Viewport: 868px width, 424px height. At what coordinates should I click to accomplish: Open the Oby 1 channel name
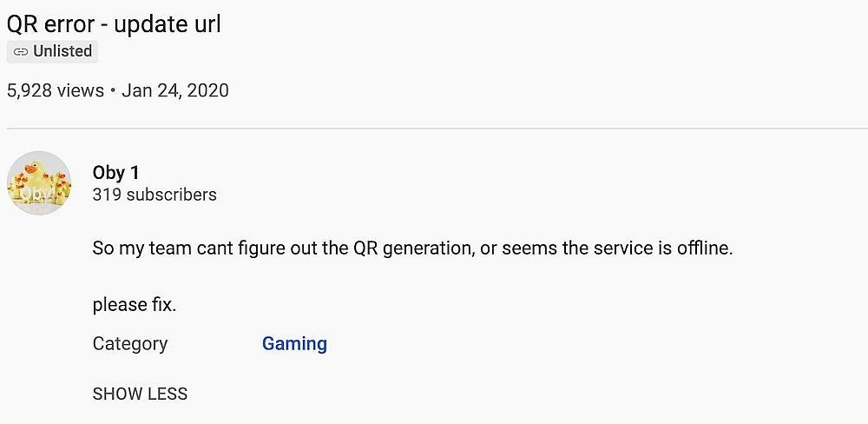115,172
